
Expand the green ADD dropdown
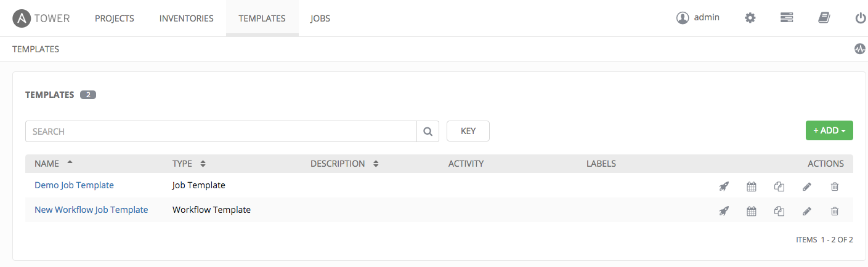[829, 130]
